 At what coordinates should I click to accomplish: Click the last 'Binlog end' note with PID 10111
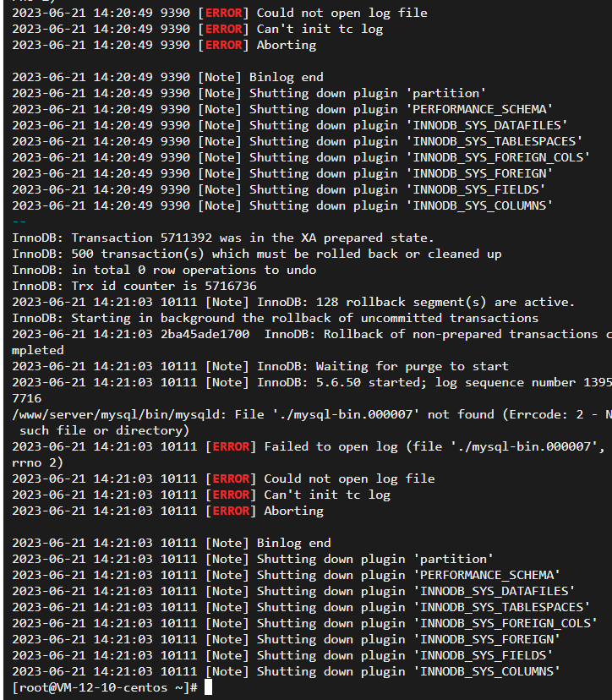coord(172,543)
